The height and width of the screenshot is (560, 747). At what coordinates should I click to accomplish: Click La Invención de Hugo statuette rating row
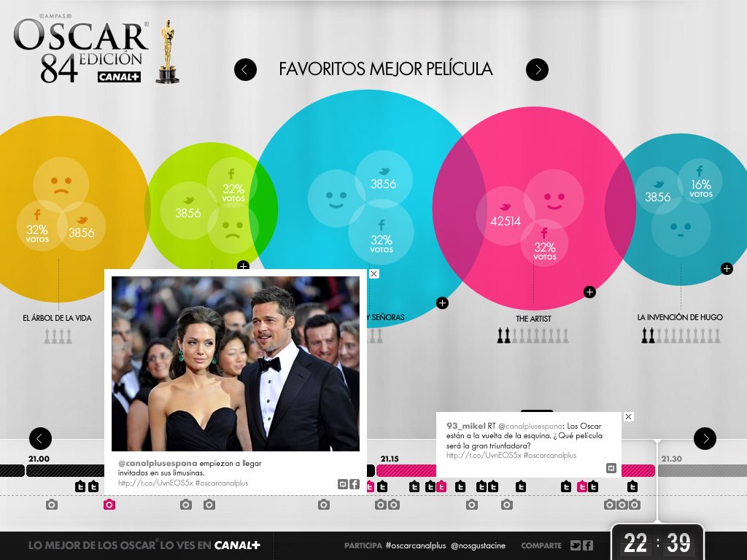click(x=681, y=335)
